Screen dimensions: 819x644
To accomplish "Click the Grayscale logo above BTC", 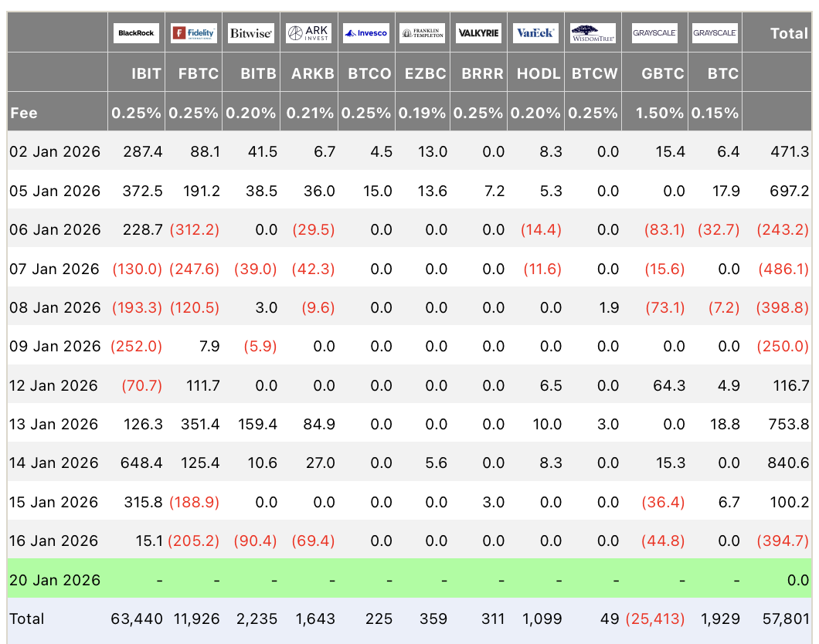I will coord(715,33).
